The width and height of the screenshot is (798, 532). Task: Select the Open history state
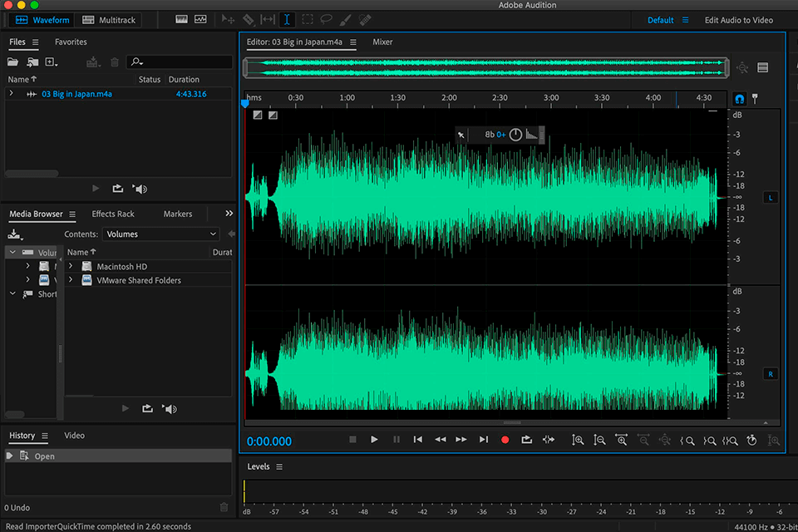tap(117, 456)
